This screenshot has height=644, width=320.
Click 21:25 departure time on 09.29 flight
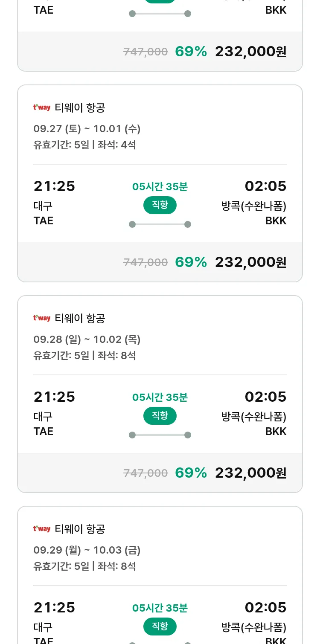54,607
